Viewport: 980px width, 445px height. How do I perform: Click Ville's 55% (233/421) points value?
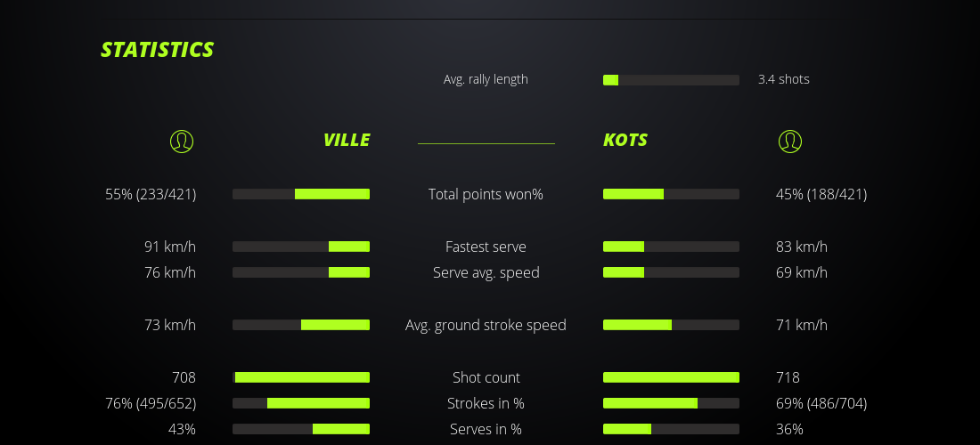click(151, 194)
